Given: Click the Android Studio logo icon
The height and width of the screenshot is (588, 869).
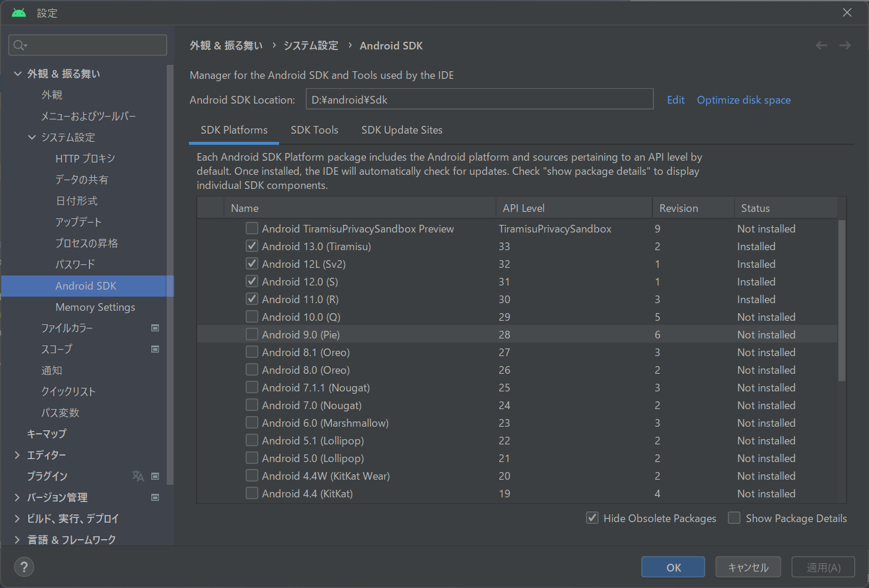Looking at the screenshot, I should click(x=19, y=12).
